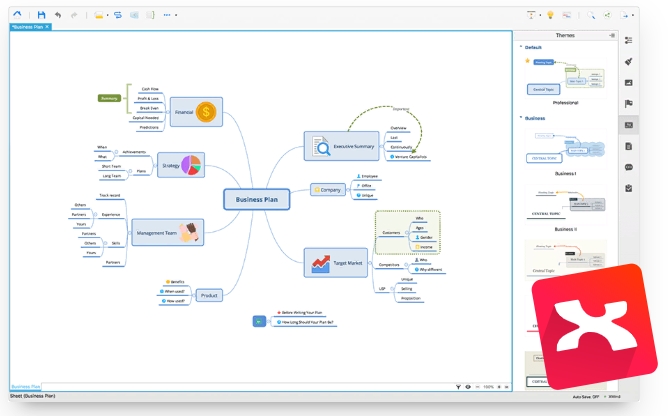Open the Comments panel in sidebar
Viewport: 668px width, 416px height.
pyautogui.click(x=628, y=167)
